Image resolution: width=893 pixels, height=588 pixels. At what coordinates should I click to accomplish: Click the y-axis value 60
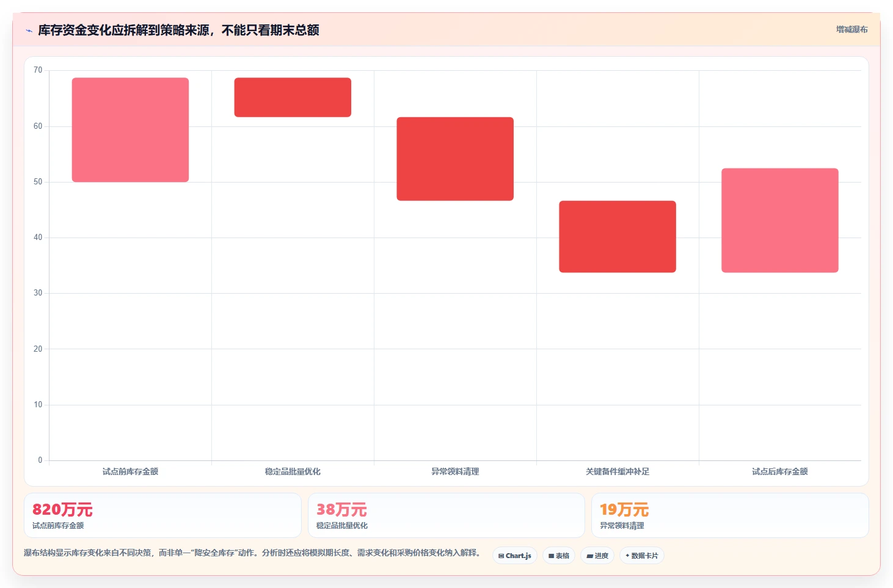pos(38,126)
